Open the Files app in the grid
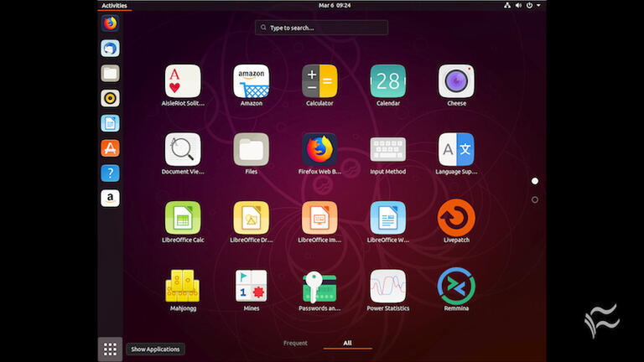The width and height of the screenshot is (644, 362). 252,149
